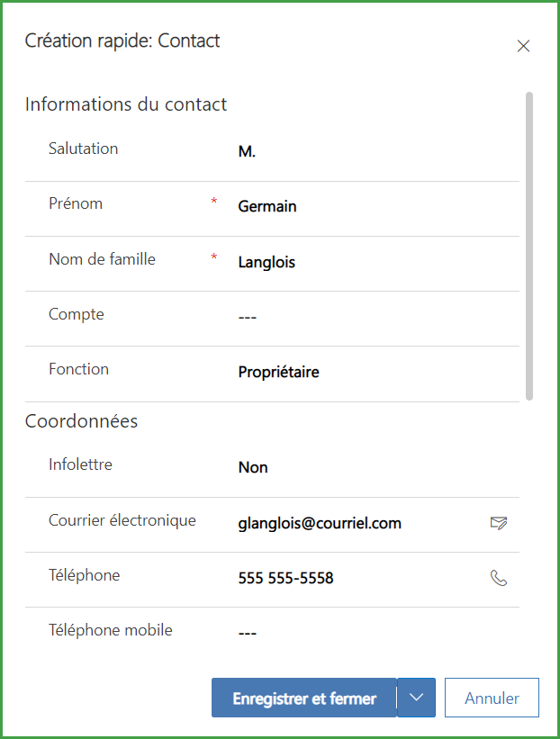Click the email field glanglois@courriel.com

click(x=320, y=523)
